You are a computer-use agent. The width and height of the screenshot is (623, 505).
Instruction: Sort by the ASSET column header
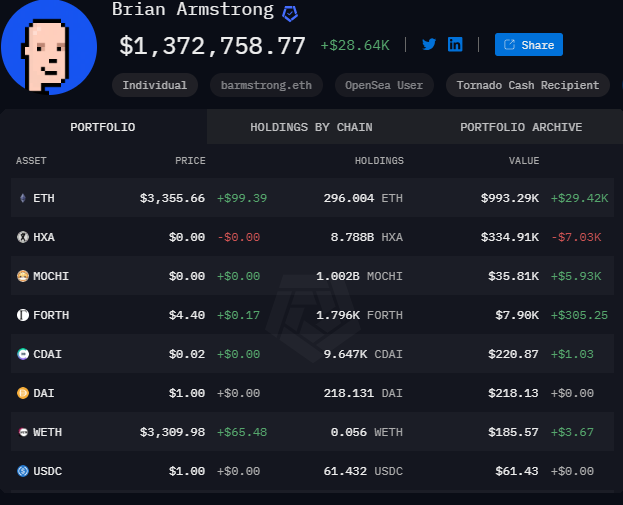click(x=31, y=161)
